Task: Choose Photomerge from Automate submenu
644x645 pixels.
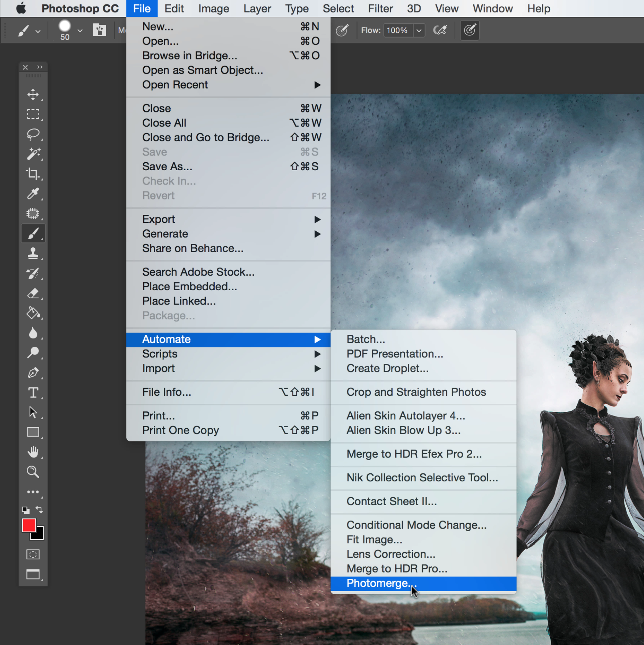Action: 423,583
